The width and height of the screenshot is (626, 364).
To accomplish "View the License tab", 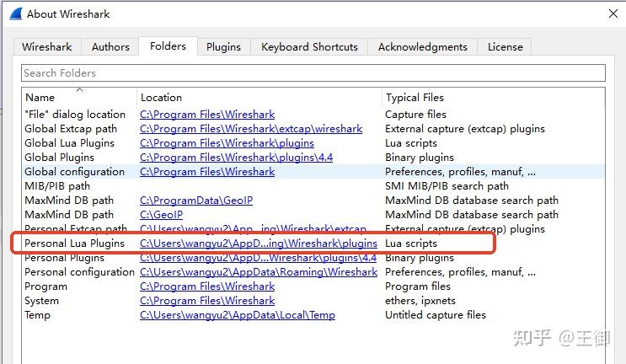I will pos(505,47).
